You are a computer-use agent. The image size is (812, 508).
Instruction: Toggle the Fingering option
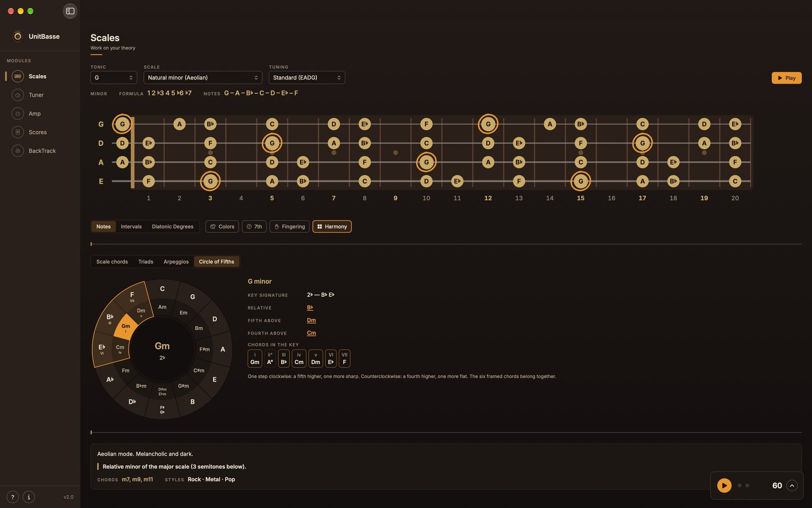click(290, 226)
